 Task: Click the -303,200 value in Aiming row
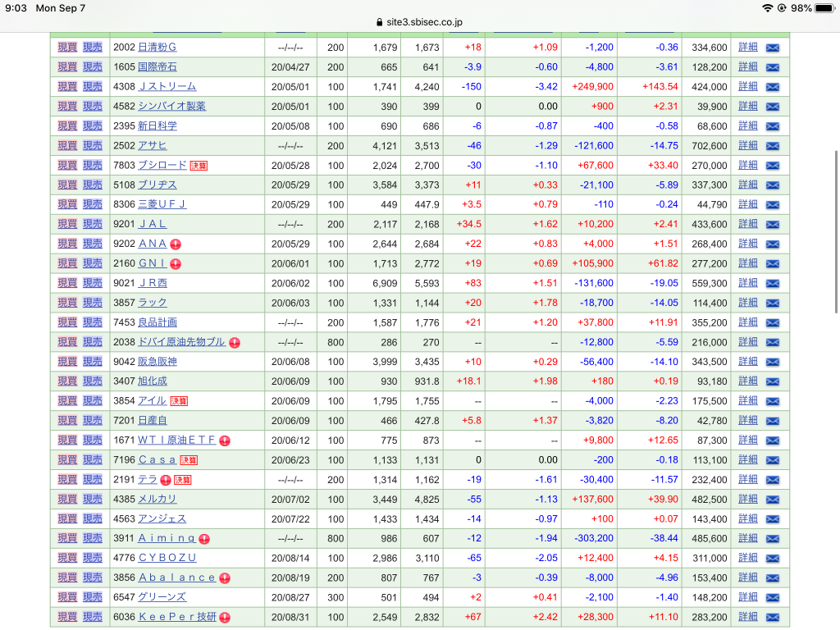coord(594,538)
